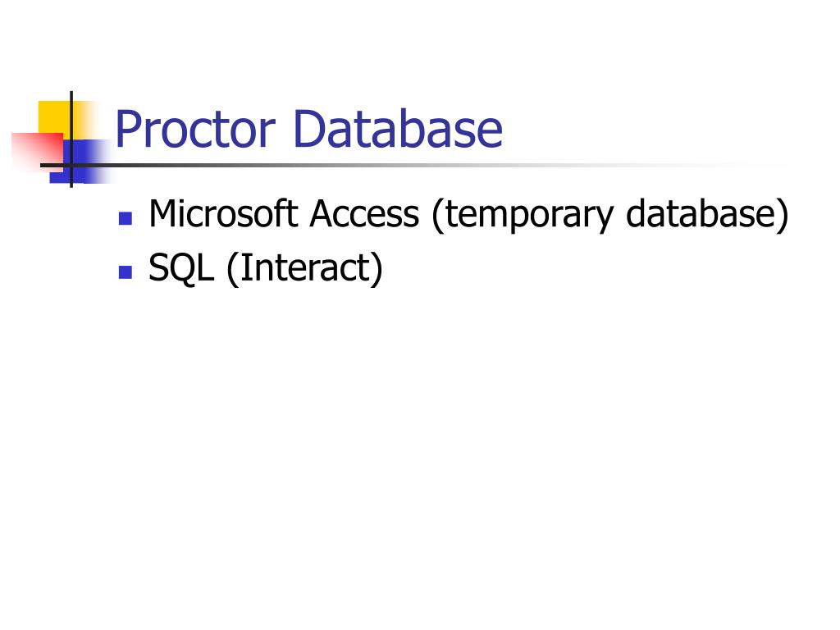Click the red gradient square decoration
Viewport: 840px width, 630px height.
[x=33, y=149]
